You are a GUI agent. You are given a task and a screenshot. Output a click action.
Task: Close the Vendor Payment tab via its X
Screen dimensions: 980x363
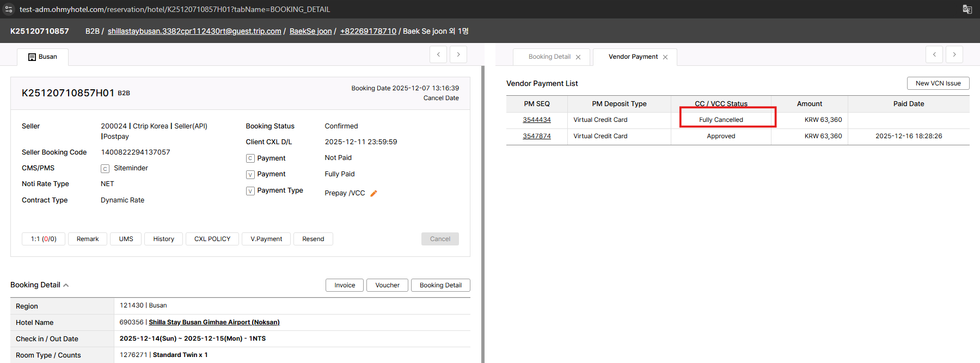pyautogui.click(x=665, y=57)
